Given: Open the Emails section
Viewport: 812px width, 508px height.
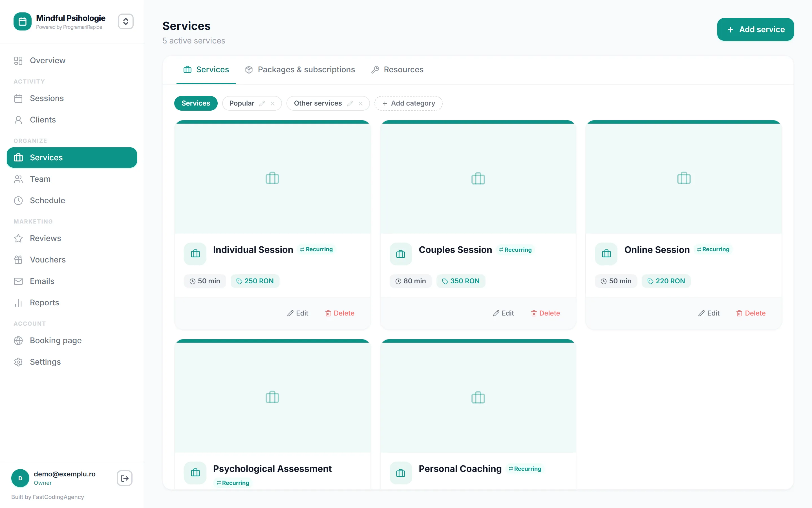Looking at the screenshot, I should tap(72, 281).
